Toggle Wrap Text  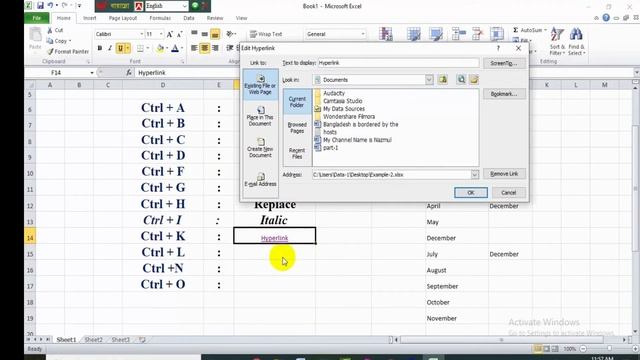point(266,34)
